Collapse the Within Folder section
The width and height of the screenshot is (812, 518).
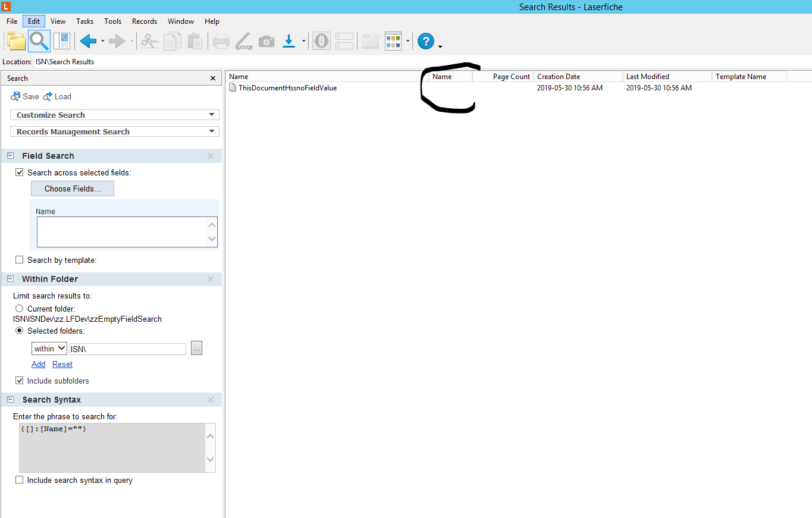pyautogui.click(x=11, y=279)
